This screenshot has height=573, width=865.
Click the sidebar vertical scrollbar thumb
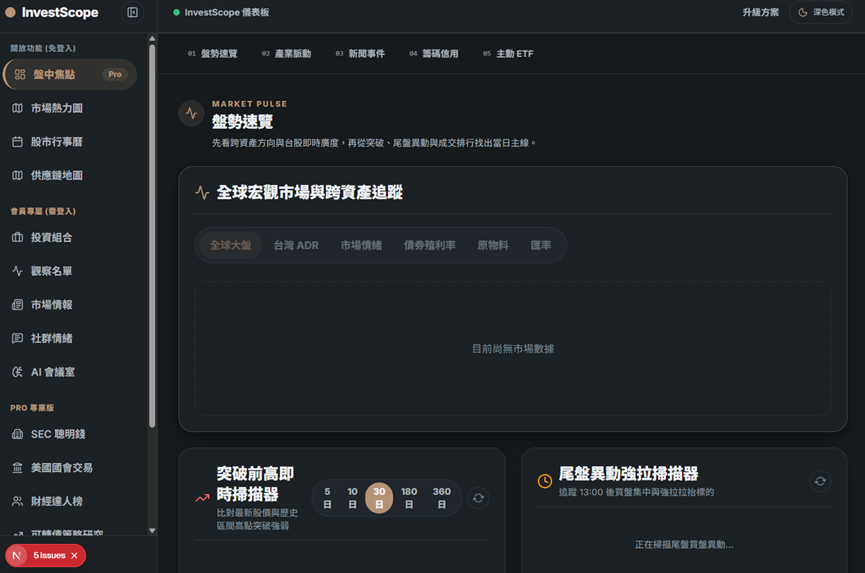[152, 236]
